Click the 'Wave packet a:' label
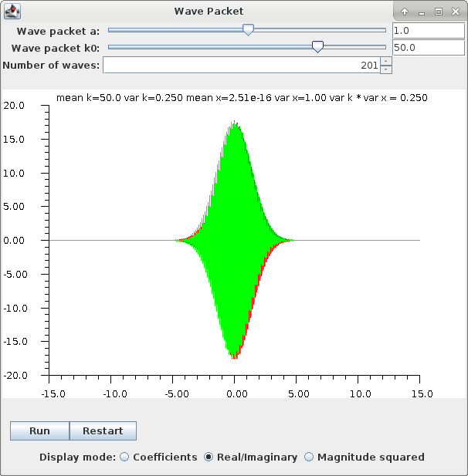468x476 pixels. 58,32
